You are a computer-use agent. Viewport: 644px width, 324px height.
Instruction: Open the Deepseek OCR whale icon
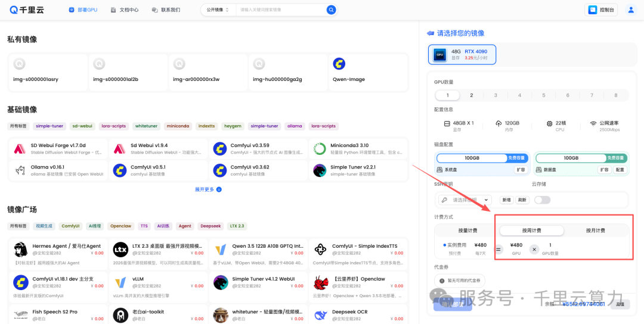(x=320, y=315)
